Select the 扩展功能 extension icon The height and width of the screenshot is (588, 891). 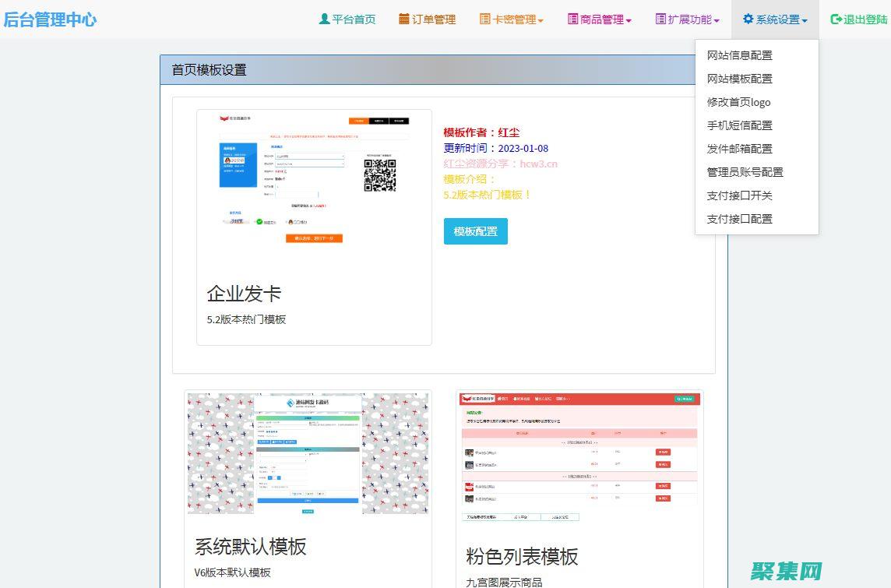pyautogui.click(x=659, y=19)
